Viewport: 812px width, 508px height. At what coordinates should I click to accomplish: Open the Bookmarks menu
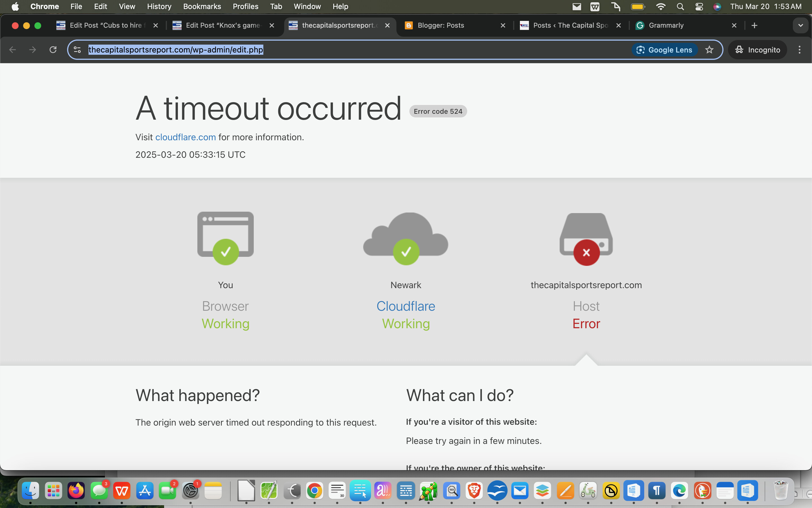202,6
